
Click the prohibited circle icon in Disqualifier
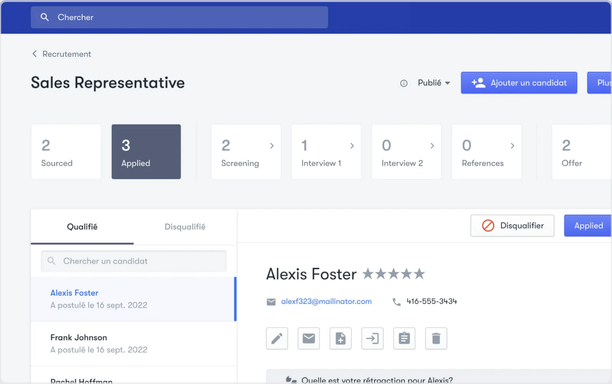(488, 226)
